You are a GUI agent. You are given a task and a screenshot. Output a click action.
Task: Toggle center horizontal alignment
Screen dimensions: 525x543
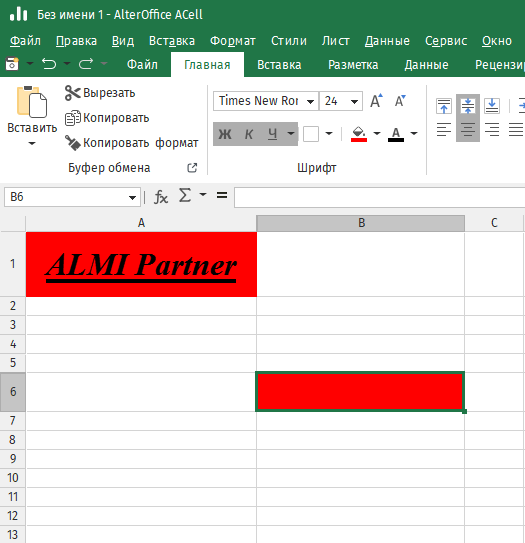point(468,130)
